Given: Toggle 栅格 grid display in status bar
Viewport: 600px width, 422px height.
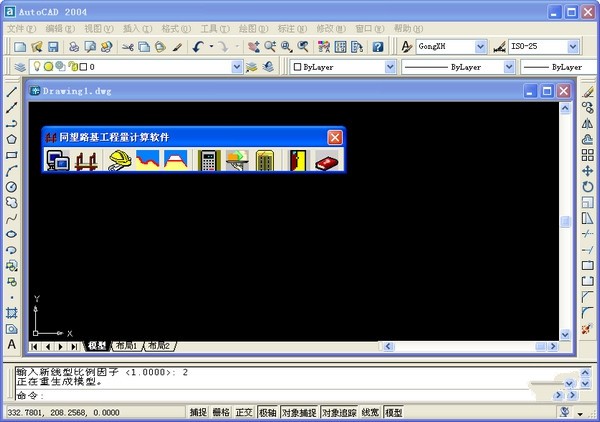Looking at the screenshot, I should [x=221, y=412].
